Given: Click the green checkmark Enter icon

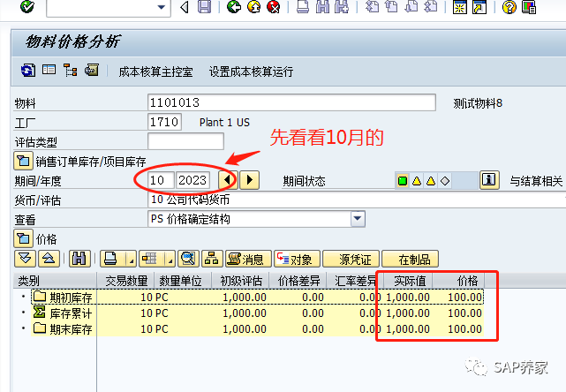Looking at the screenshot, I should point(27,6).
